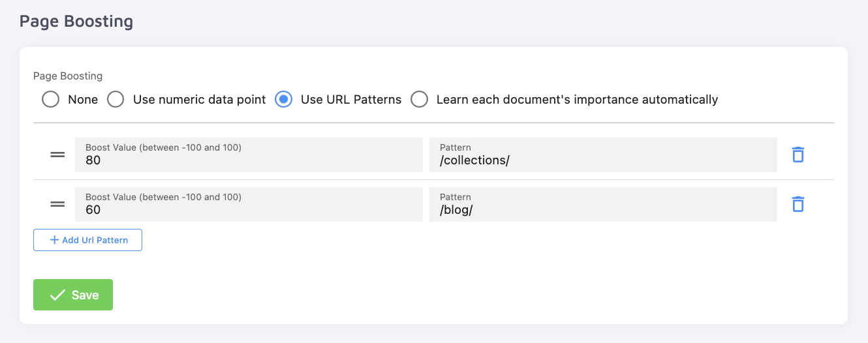This screenshot has height=343, width=868.
Task: Click 'Use URL Patterns' label text
Action: (350, 100)
